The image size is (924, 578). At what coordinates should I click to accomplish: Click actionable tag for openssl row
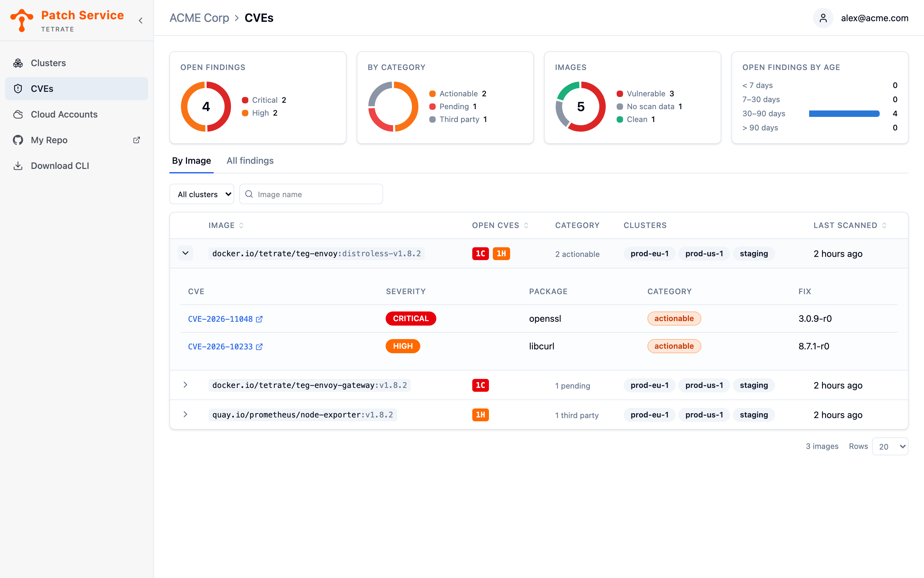[x=674, y=319]
